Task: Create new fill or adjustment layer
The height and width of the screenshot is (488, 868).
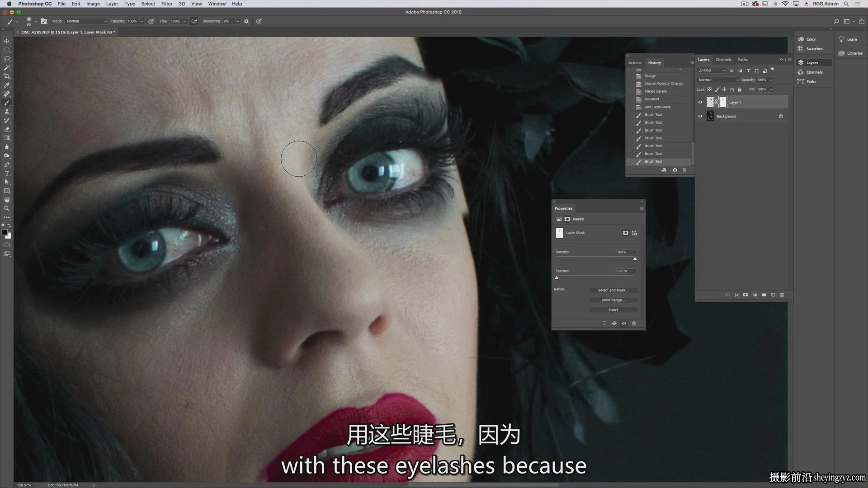Action: 755,295
